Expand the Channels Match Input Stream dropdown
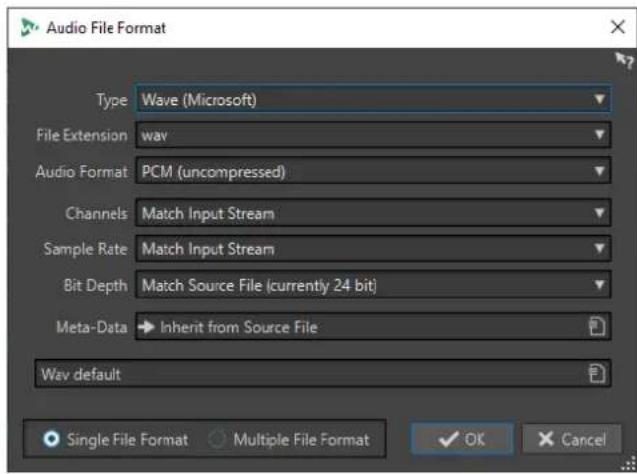637x474 pixels. click(373, 213)
